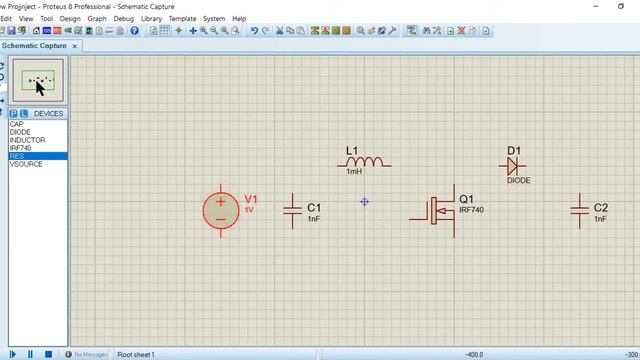Open the Packaging Tool icon
640x360 pixels.
tap(382, 31)
